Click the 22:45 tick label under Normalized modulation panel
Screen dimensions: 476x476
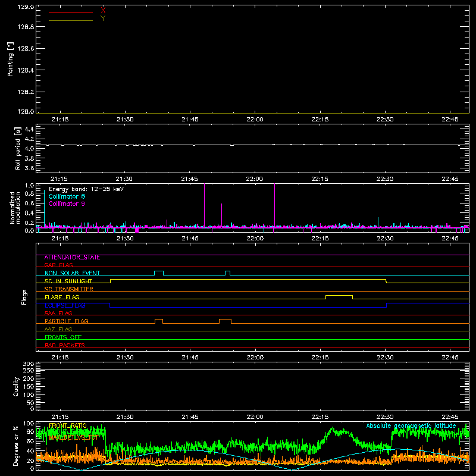click(450, 239)
